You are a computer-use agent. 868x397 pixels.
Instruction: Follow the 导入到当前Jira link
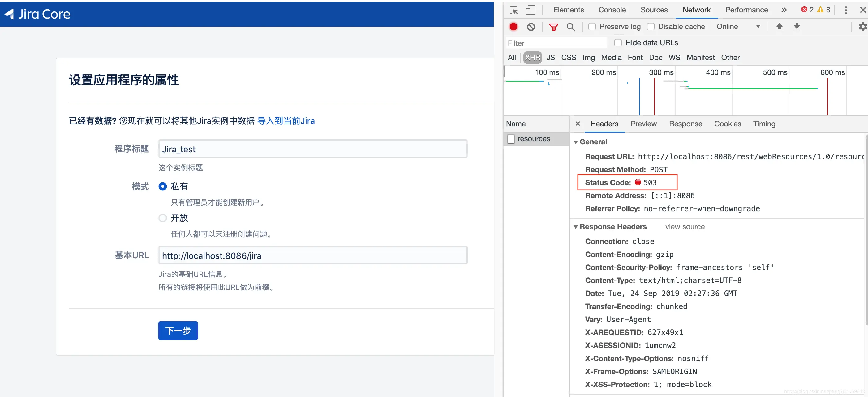286,121
